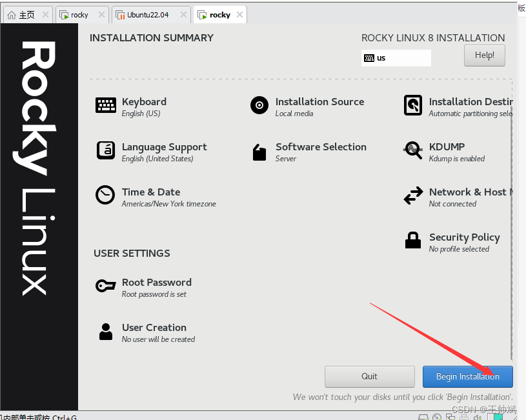This screenshot has width=526, height=420.
Task: Click the Help! button
Action: 485,55
